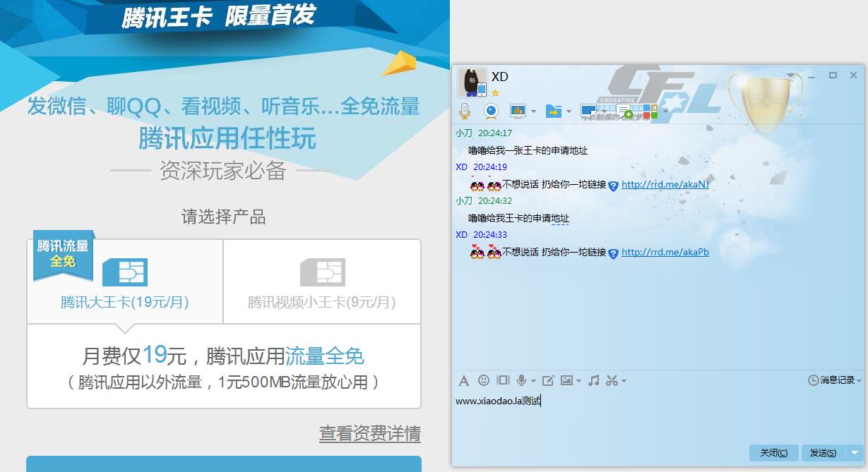Open the send-button options dropdown arrow

(x=855, y=453)
